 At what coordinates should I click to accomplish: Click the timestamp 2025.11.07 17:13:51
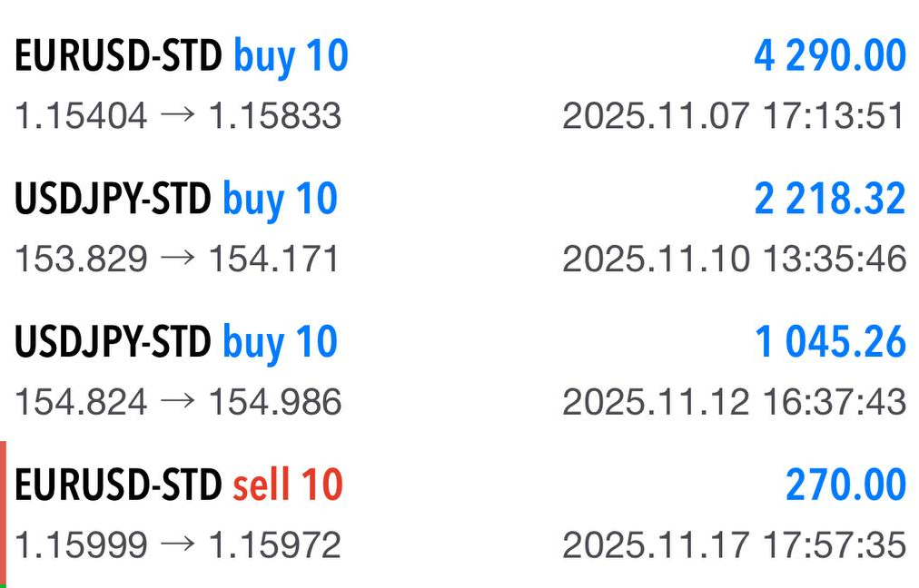pyautogui.click(x=734, y=116)
